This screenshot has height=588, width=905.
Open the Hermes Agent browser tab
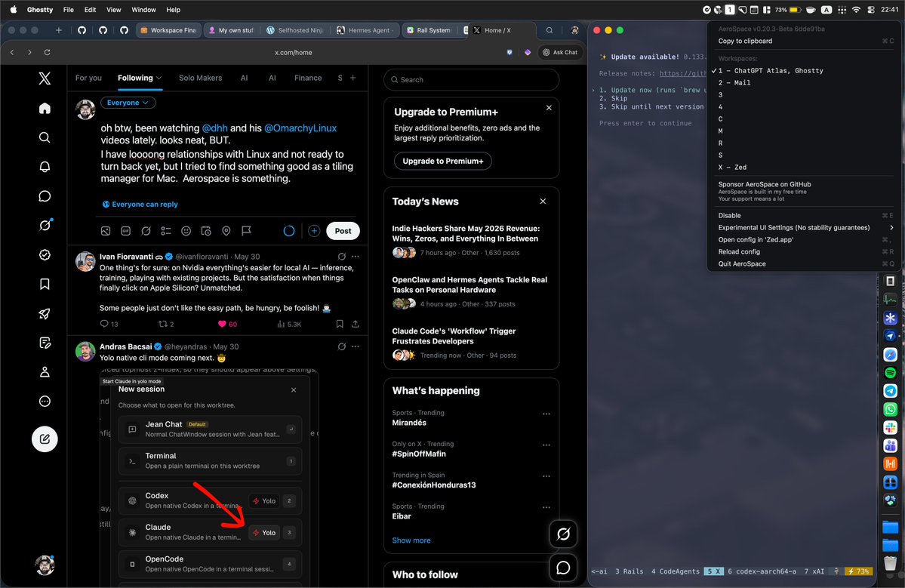pos(366,30)
